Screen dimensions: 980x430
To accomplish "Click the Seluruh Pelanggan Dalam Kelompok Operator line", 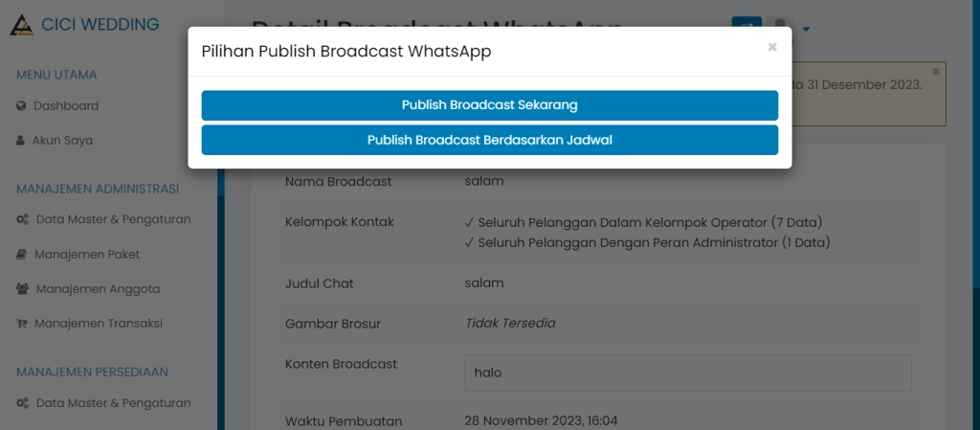I will click(x=644, y=222).
